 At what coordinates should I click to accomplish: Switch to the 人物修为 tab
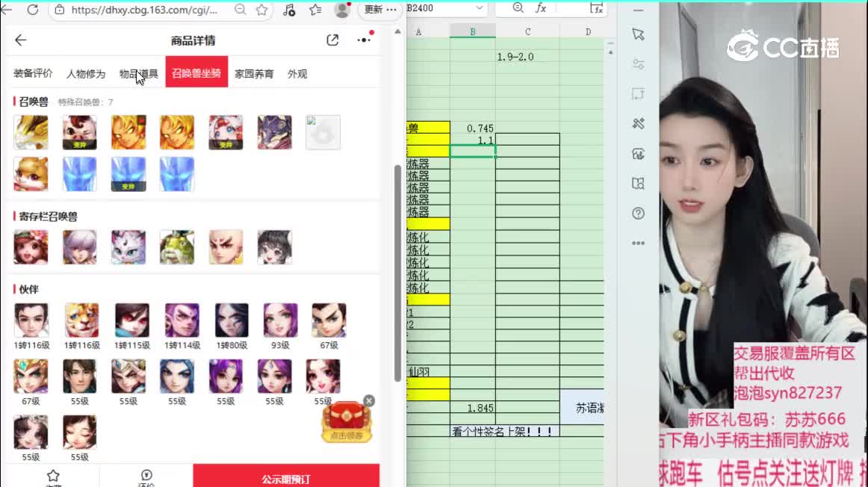pos(86,74)
